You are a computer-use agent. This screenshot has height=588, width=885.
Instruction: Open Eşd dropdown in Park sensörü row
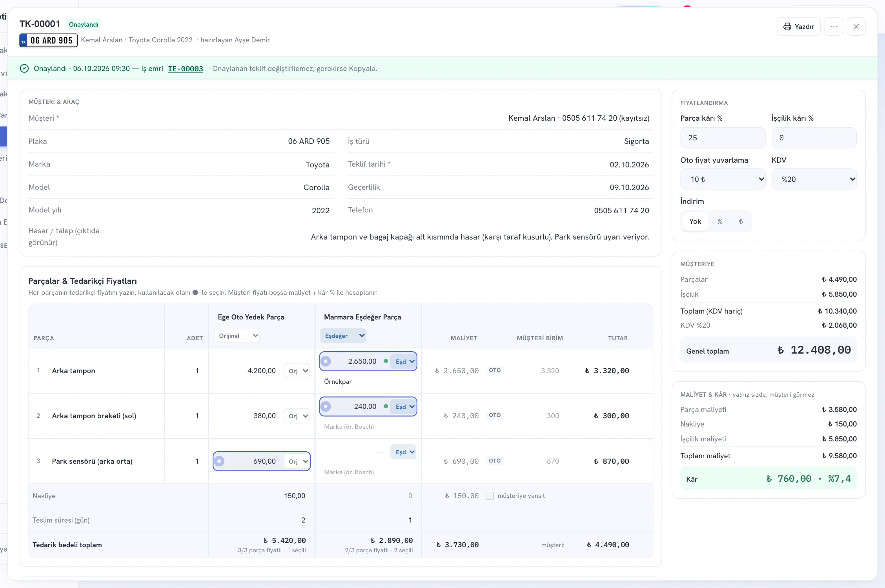(x=403, y=452)
